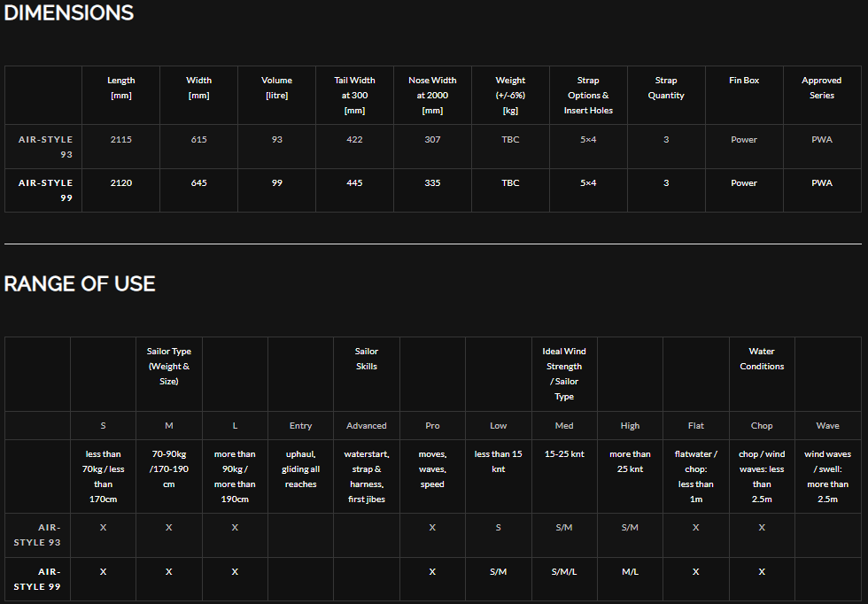Click the Length [mm] column header

[121, 88]
